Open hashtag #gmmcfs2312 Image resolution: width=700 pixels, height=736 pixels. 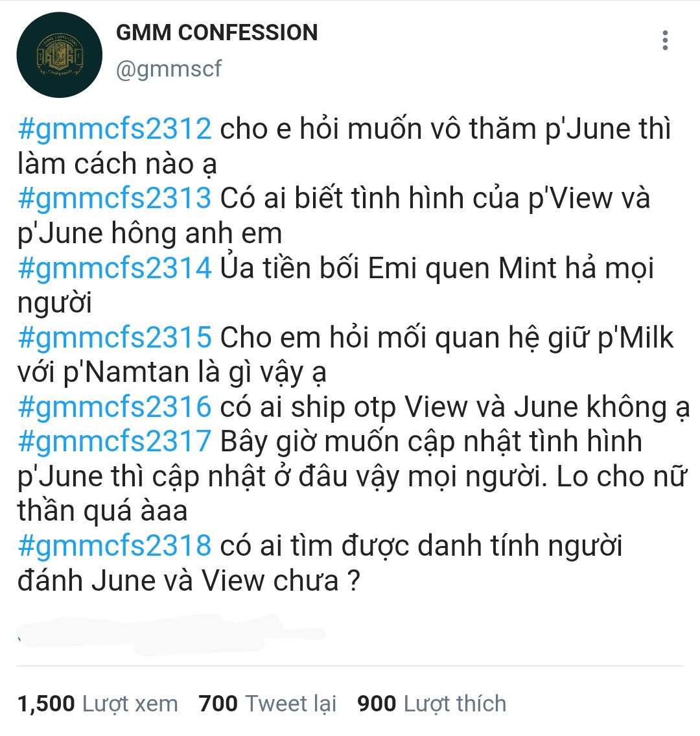pos(115,128)
